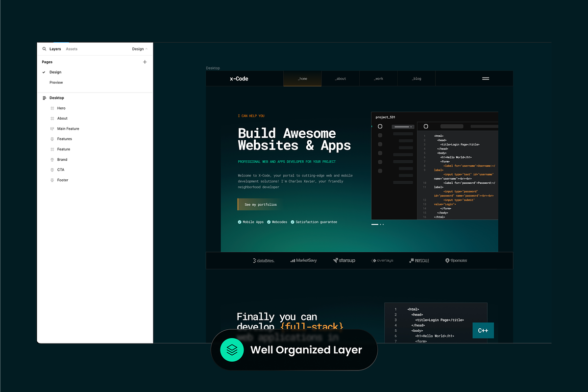Screen dimensions: 588x392
Task: Click the _about navigation tab
Action: coord(341,79)
